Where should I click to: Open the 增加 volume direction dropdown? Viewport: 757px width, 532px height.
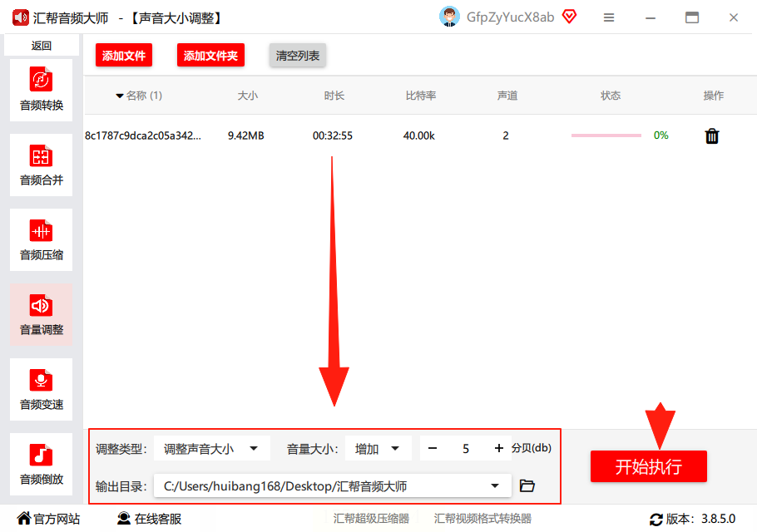378,449
